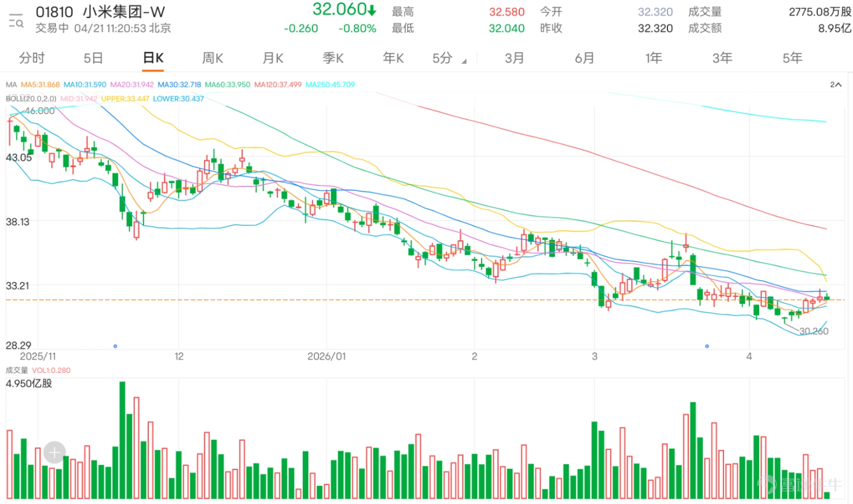Click the 2026/01 date axis label
Image resolution: width=853 pixels, height=504 pixels.
[326, 356]
